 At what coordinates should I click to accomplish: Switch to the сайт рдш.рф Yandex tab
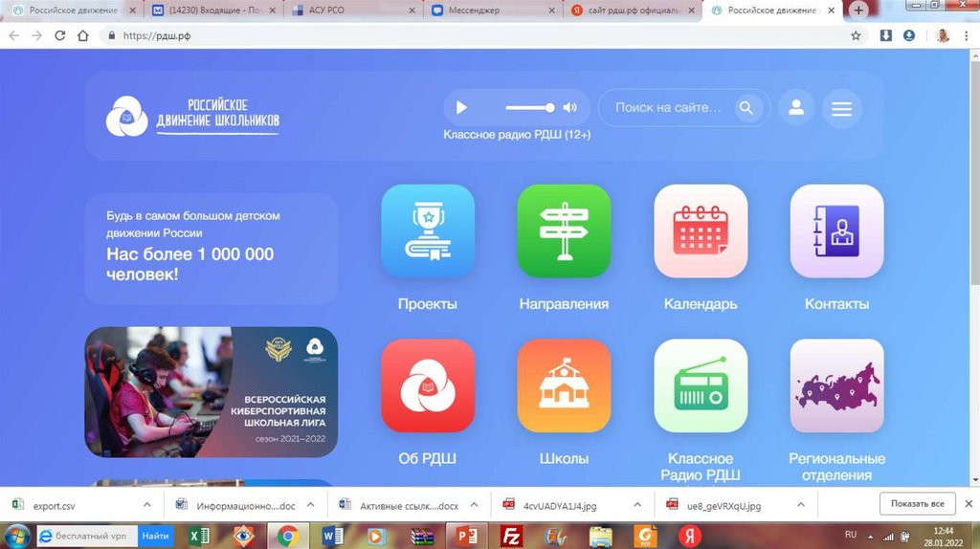(x=634, y=11)
